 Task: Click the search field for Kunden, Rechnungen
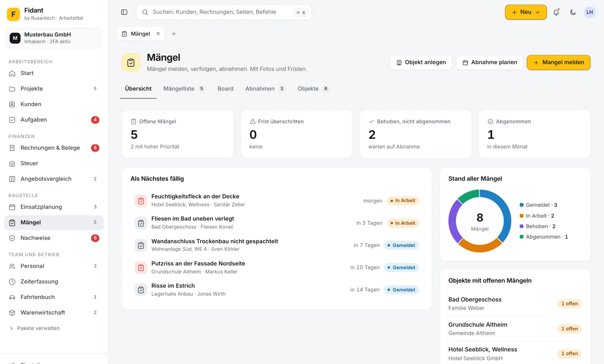pos(224,12)
